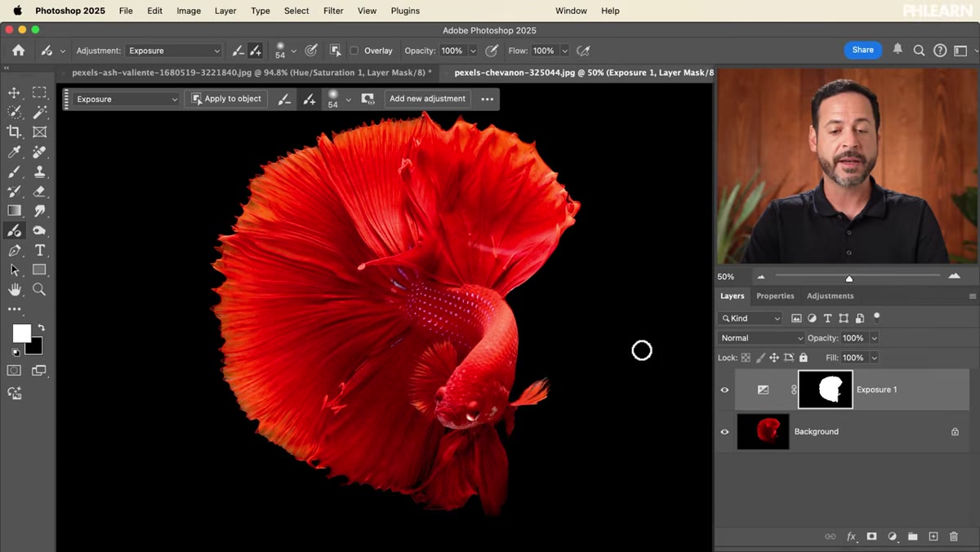
Task: Open Edit Toolbar three-dots menu
Action: tap(14, 309)
